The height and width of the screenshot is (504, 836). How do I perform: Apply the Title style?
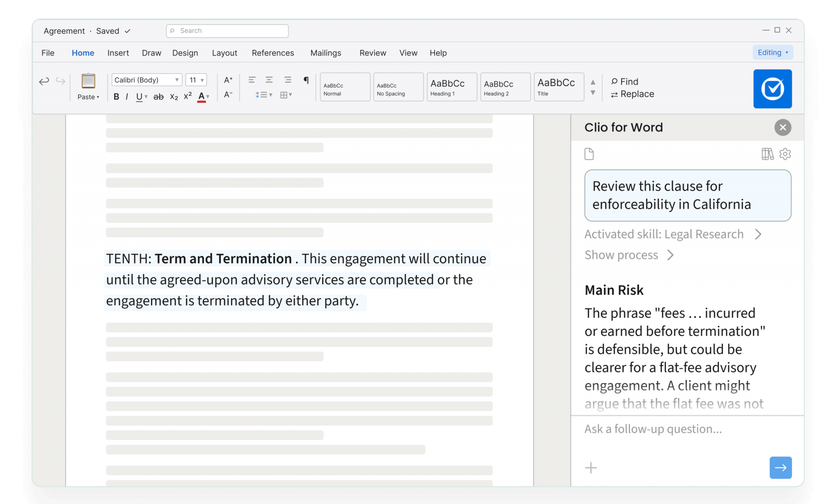[559, 87]
